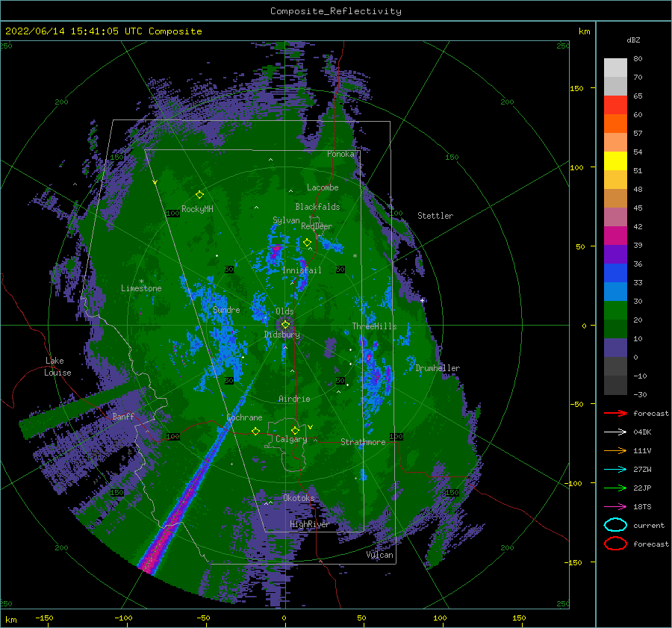Click the Olds label

click(x=284, y=311)
